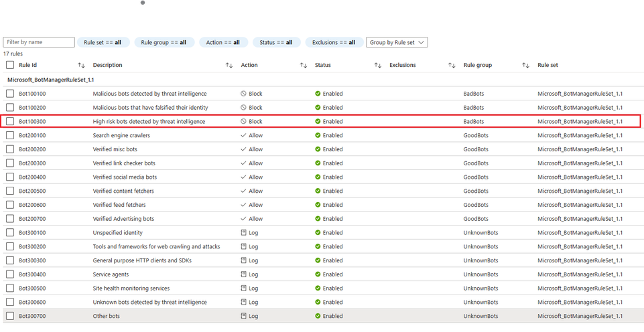
Task: Click Allow checkmark for Bot200400
Action: [x=243, y=177]
